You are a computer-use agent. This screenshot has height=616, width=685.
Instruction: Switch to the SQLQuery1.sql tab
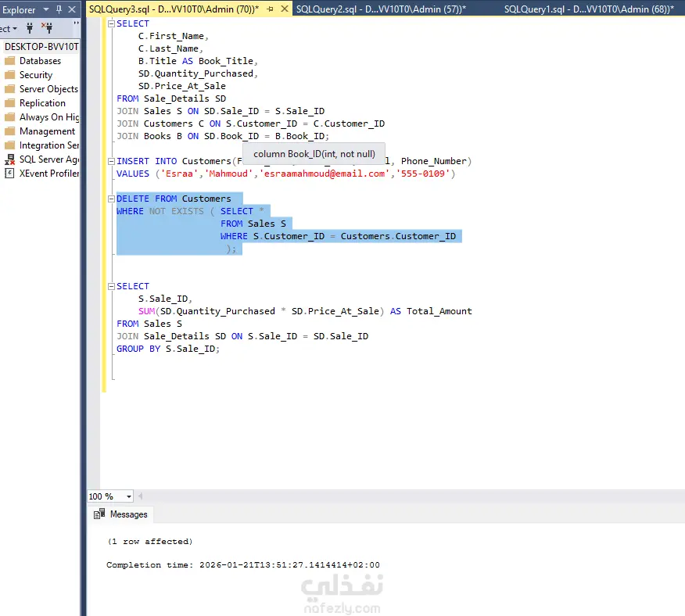(x=589, y=9)
